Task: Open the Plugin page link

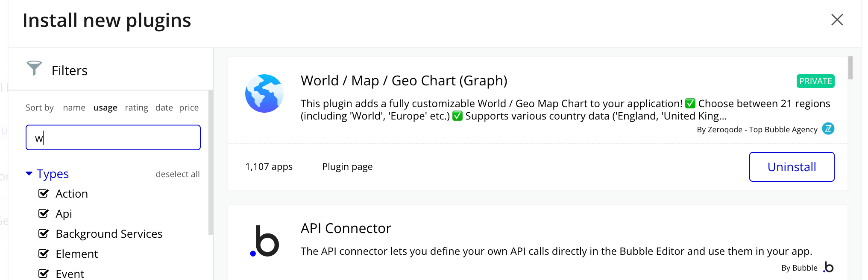Action: (x=347, y=166)
